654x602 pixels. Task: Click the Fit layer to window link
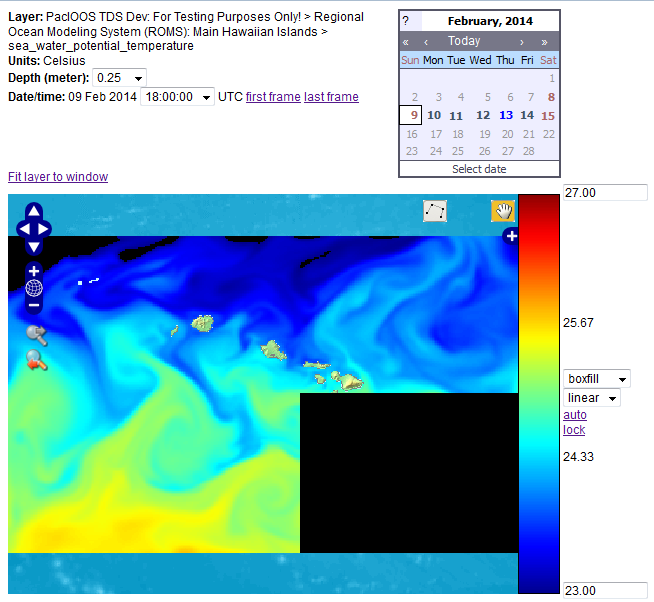[x=58, y=177]
